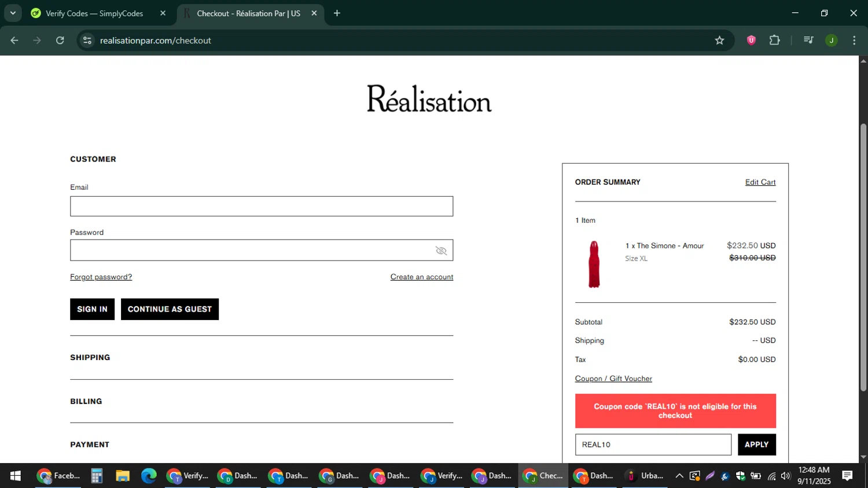Click the page vertical scrollbar
The height and width of the screenshot is (488, 868).
point(863,258)
